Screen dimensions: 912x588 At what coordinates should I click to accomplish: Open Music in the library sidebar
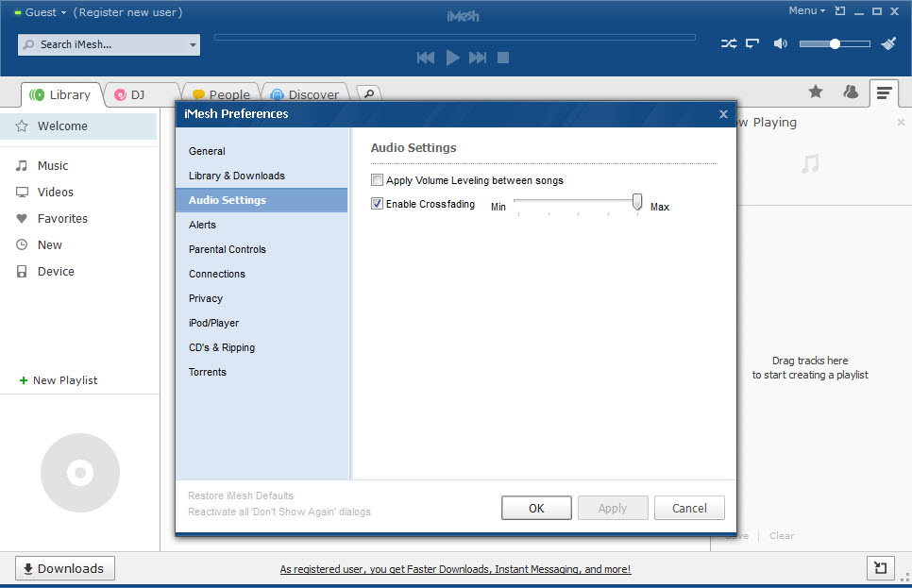coord(52,166)
